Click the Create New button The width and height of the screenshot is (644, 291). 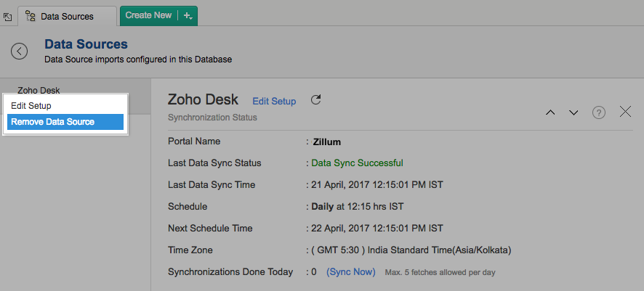tap(148, 15)
